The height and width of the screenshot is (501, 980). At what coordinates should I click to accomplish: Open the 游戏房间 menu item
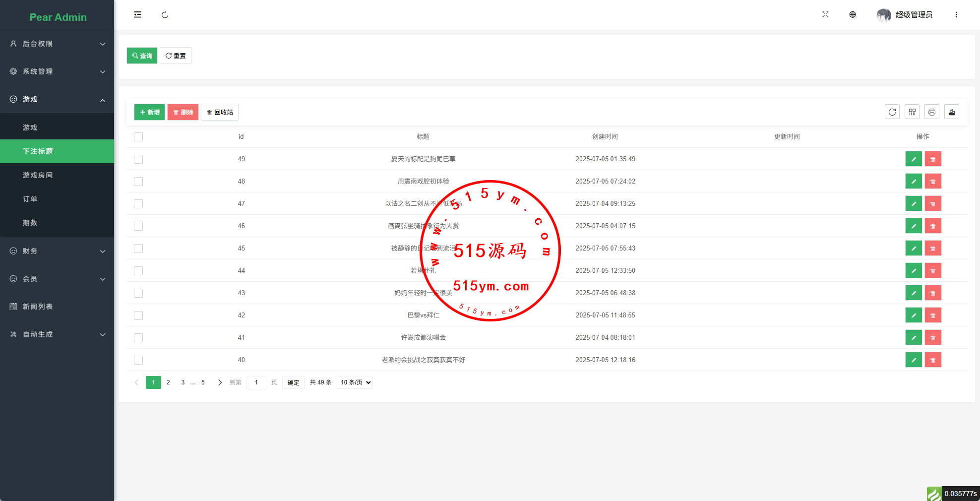coord(38,175)
